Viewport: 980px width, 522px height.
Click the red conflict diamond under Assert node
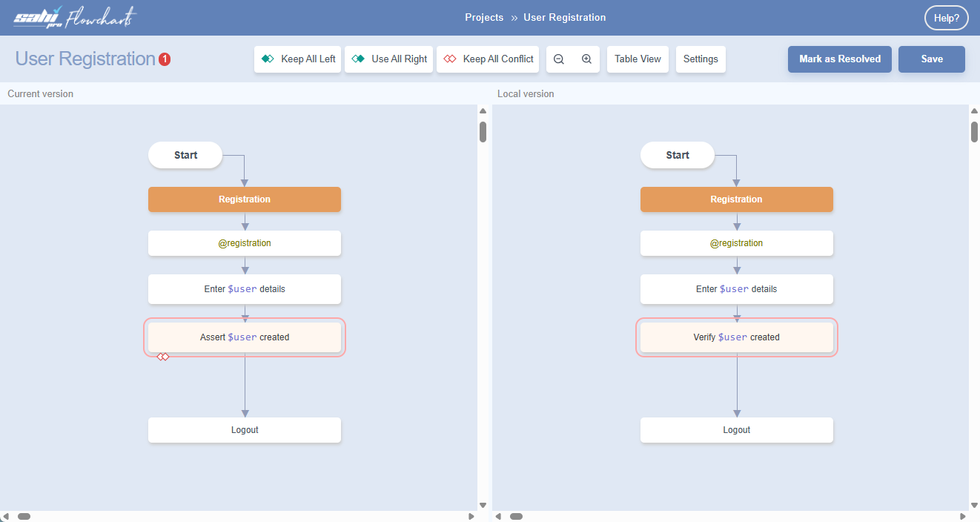coord(163,357)
